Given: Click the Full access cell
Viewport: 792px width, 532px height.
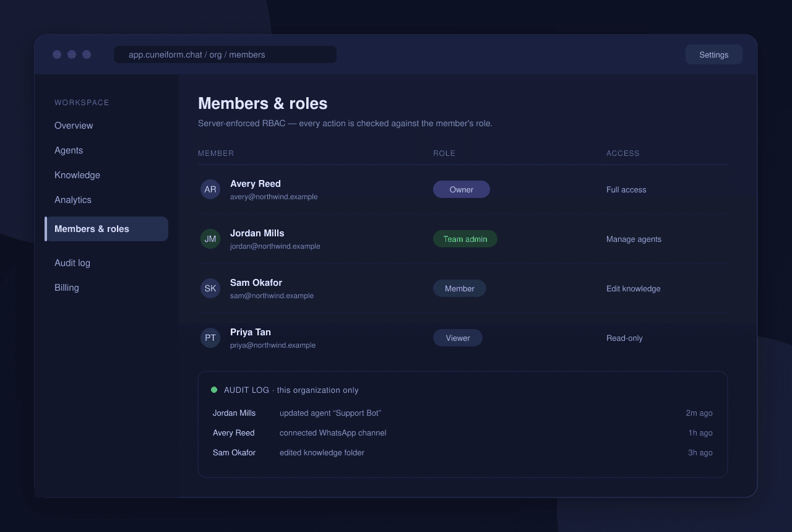Looking at the screenshot, I should 626,190.
